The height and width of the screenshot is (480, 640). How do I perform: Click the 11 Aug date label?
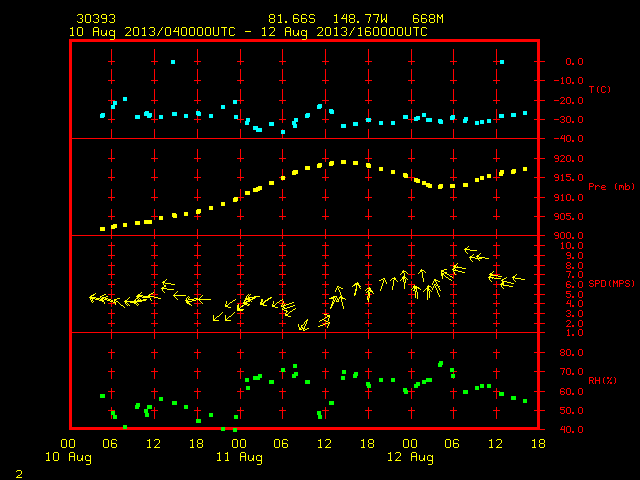[x=239, y=457]
